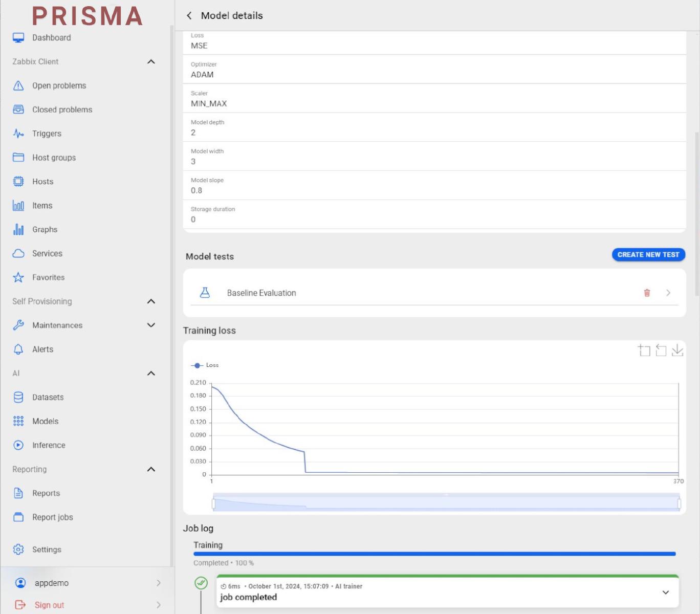Viewport: 700px width, 614px height.
Task: Expand the job completed log entry
Action: coord(665,592)
